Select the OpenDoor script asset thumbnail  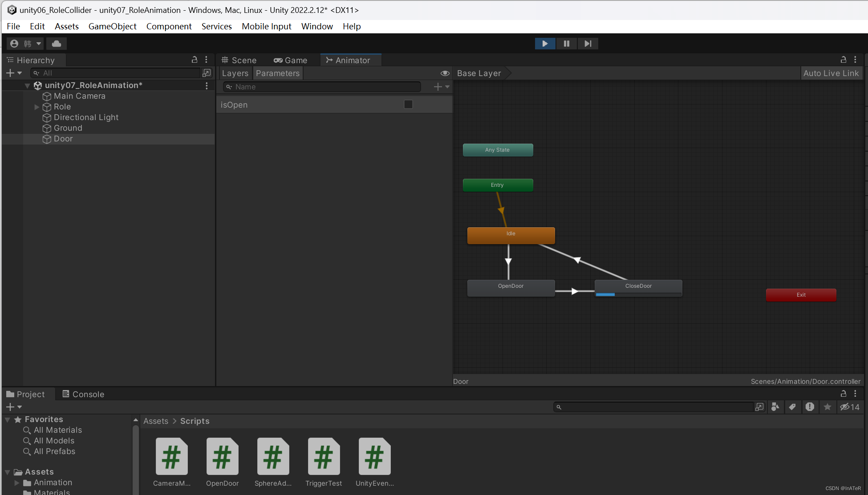(x=222, y=457)
